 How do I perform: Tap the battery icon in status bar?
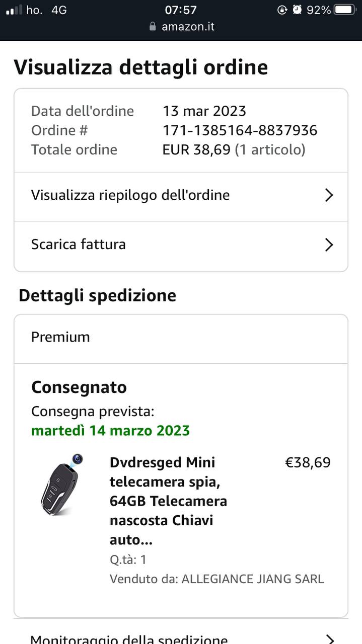345,10
